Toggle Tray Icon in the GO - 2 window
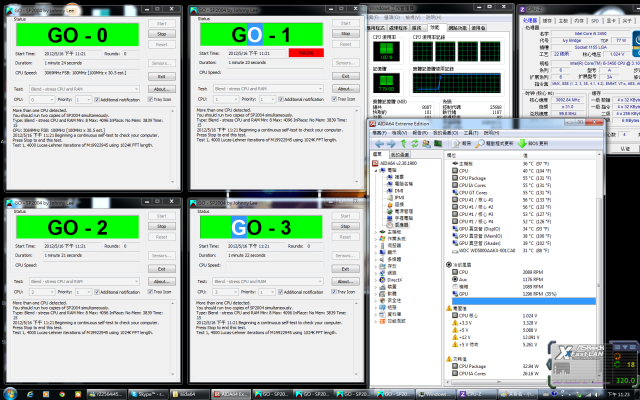The height and width of the screenshot is (400, 640). [150, 291]
